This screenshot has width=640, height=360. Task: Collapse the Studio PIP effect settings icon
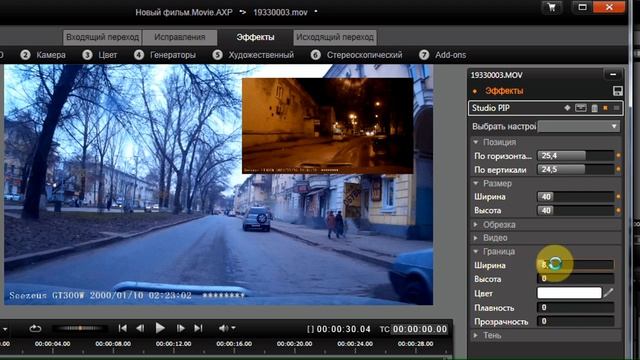(x=580, y=108)
